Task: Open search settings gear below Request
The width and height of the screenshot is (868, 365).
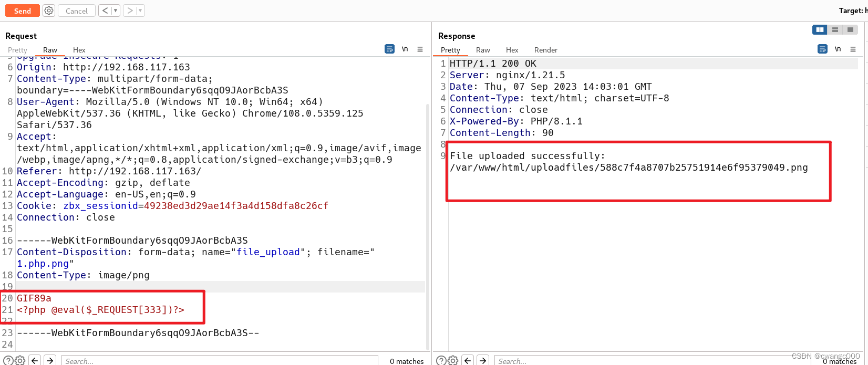Action: (x=20, y=360)
